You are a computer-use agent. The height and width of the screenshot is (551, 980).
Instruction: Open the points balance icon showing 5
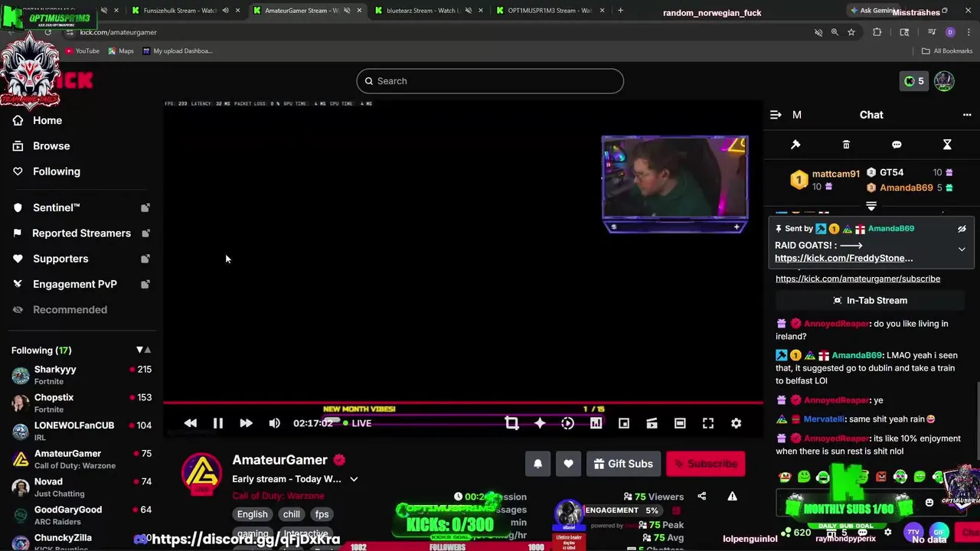[914, 81]
